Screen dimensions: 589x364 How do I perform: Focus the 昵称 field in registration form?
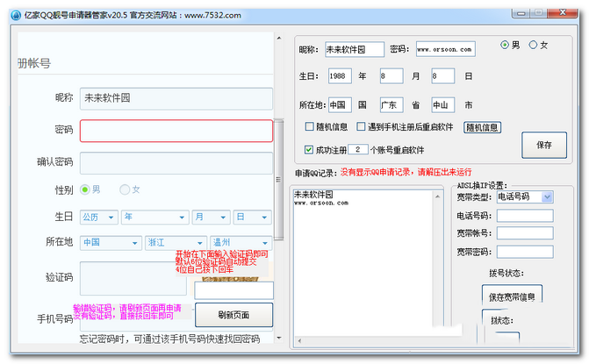click(x=176, y=99)
